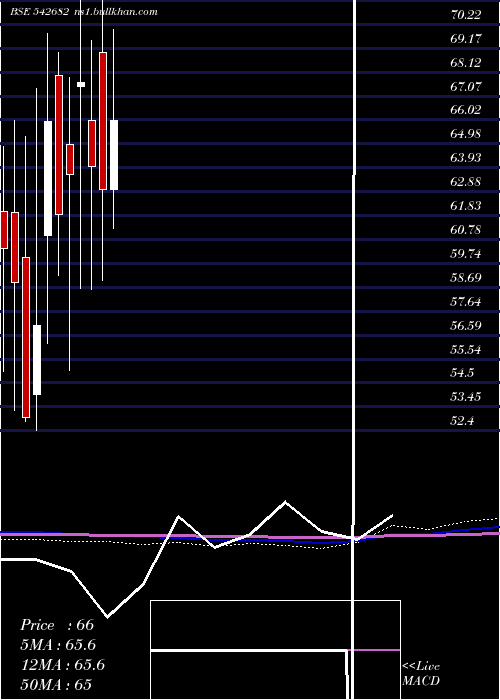Click the 61.83 price axis label

[x=466, y=206]
